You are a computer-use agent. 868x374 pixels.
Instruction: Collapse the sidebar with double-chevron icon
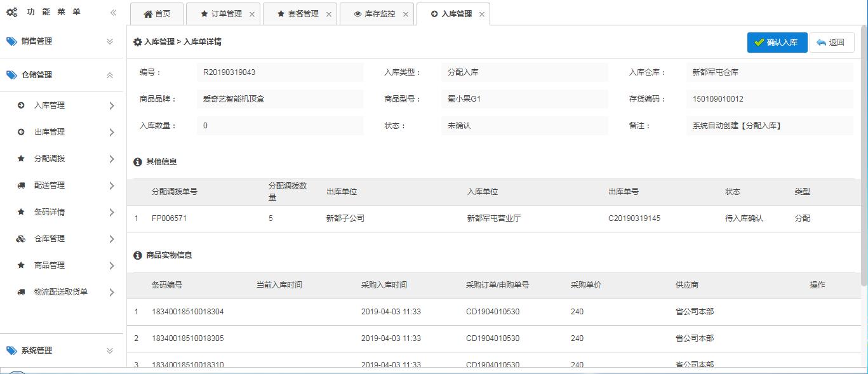[113, 13]
